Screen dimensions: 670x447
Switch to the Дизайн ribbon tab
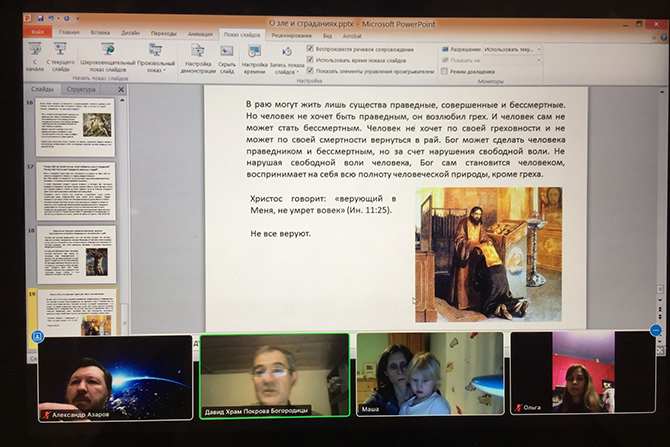(x=130, y=33)
